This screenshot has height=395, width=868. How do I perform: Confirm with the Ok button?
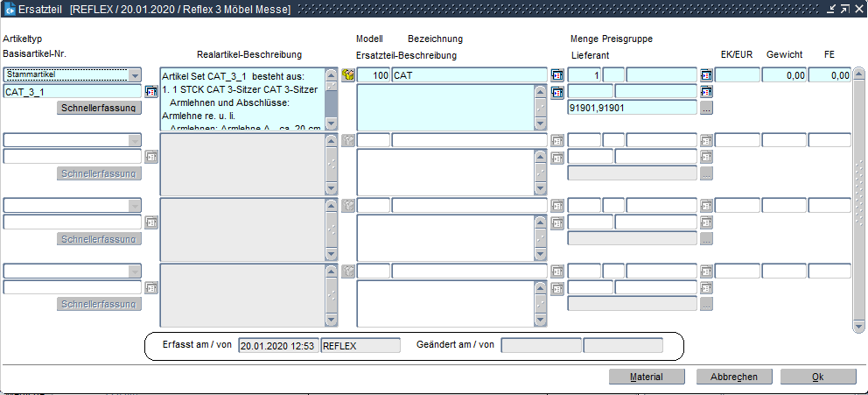pos(817,377)
